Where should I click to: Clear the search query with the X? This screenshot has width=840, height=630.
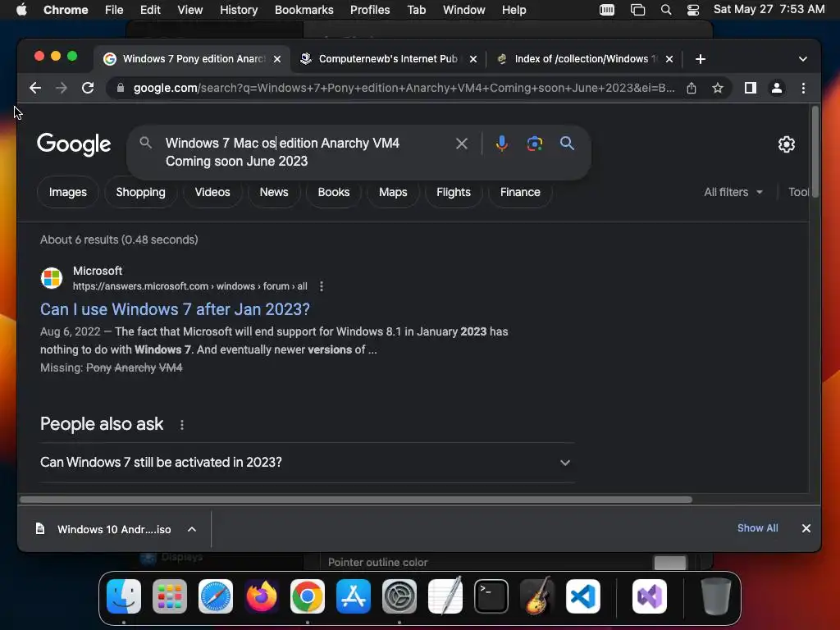[x=461, y=144]
